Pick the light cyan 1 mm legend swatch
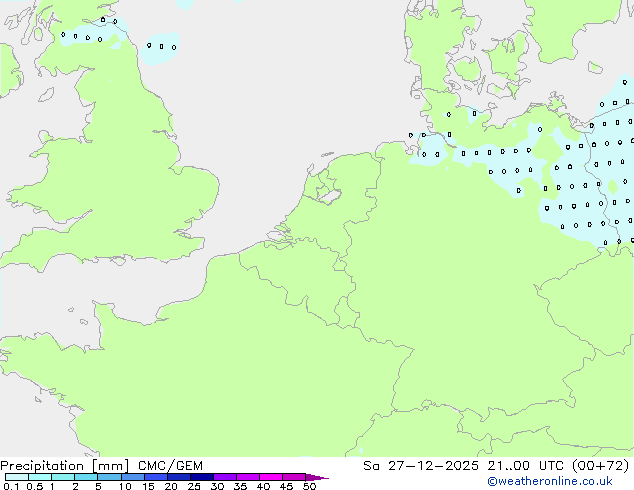 point(62,477)
